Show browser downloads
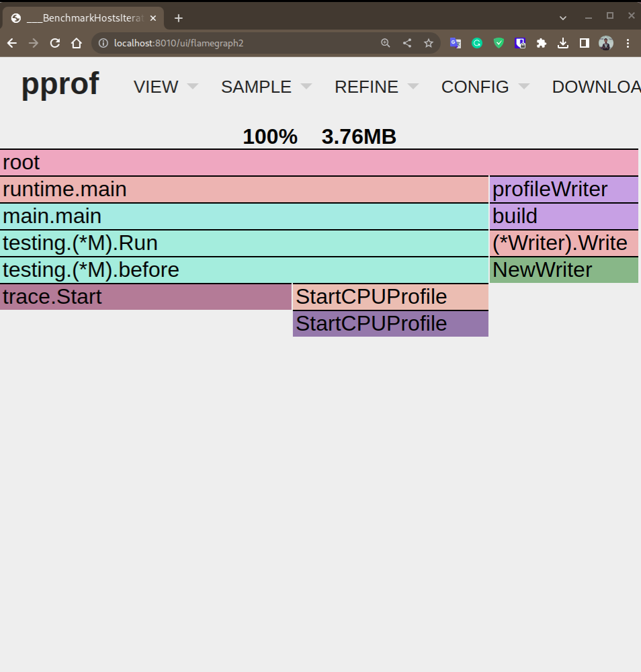The image size is (641, 672). [563, 43]
